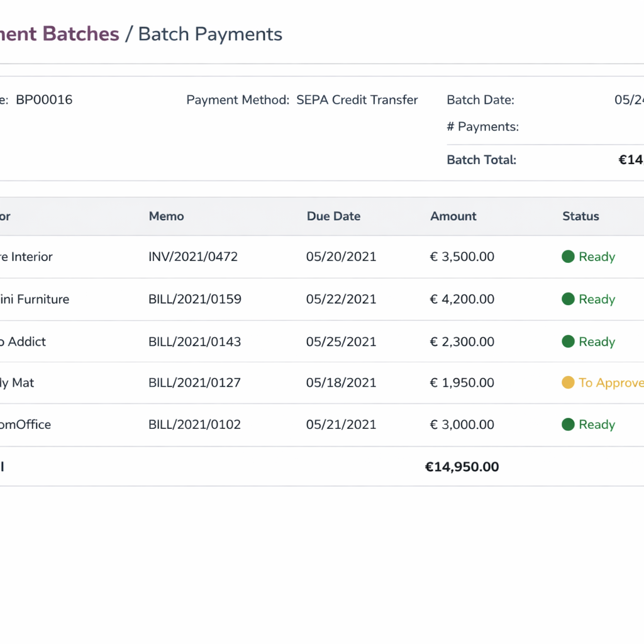
Task: Open the Furniture vendor in BILL/2021/0159 row
Action: click(35, 299)
